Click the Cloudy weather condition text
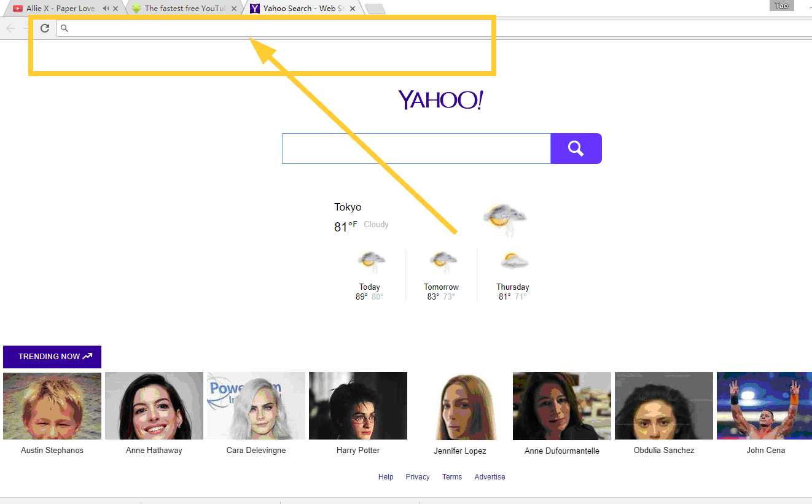This screenshot has height=504, width=812. pos(376,225)
